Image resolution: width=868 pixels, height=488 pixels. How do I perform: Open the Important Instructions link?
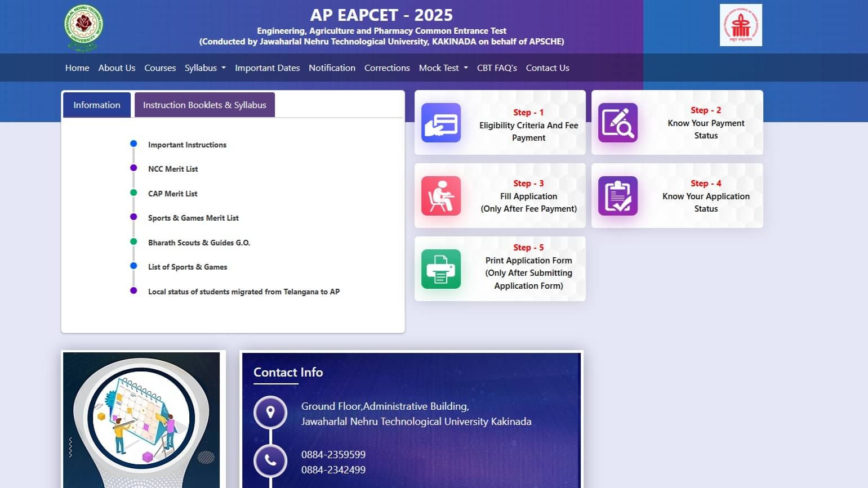pyautogui.click(x=187, y=145)
